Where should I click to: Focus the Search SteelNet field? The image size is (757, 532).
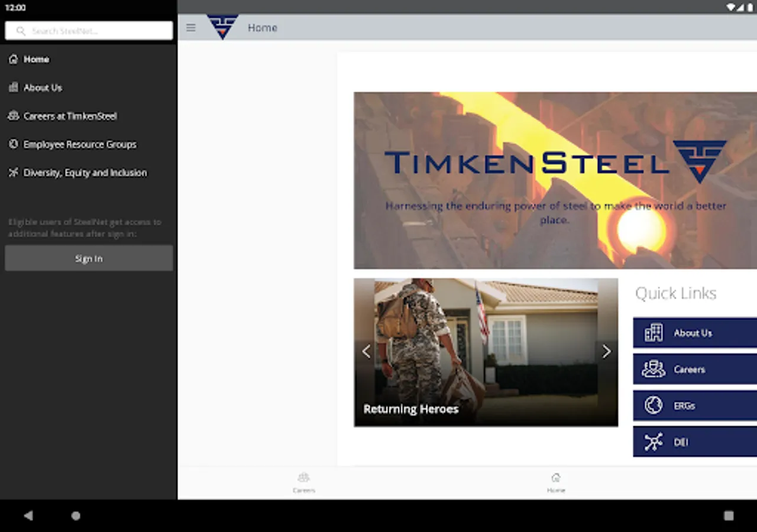point(89,31)
